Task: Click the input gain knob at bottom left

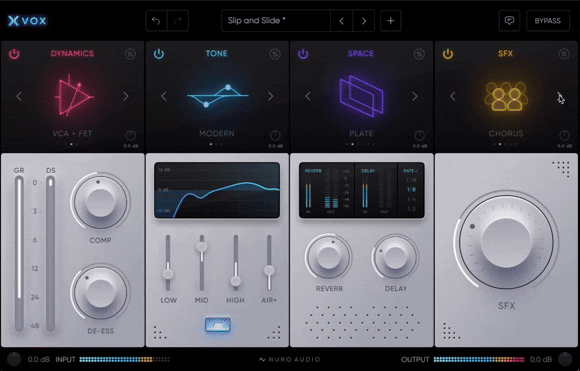Action: pyautogui.click(x=14, y=359)
